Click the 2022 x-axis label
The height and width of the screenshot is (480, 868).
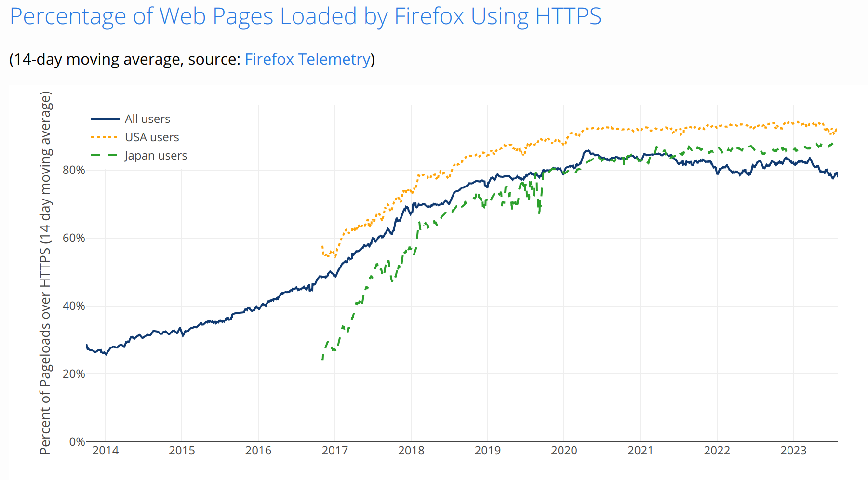click(717, 451)
